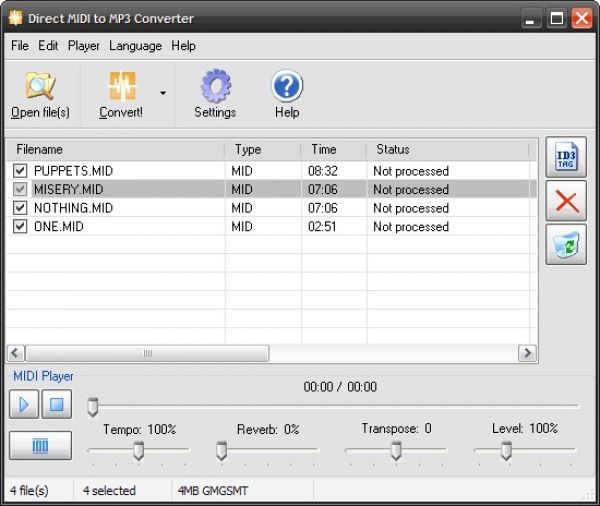Click the horizontal scrollbar thumb
Screen dimensions: 600x506
pos(147,353)
